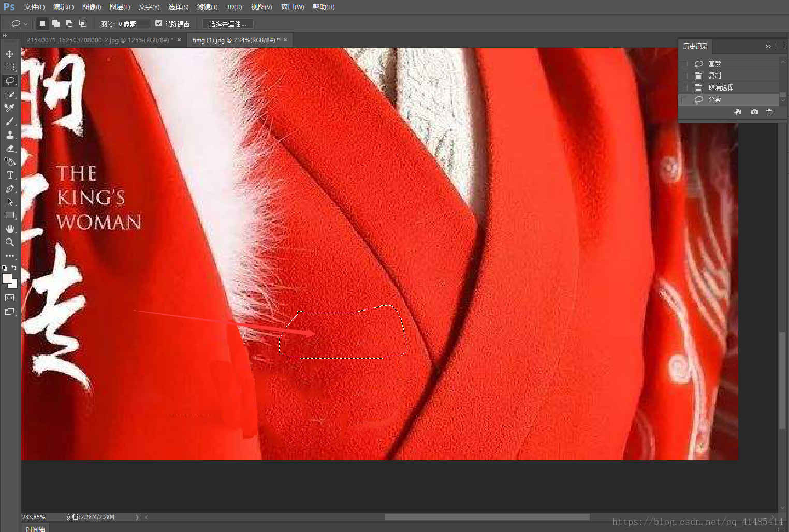
Task: Open the 视图(V) menu
Action: point(261,7)
